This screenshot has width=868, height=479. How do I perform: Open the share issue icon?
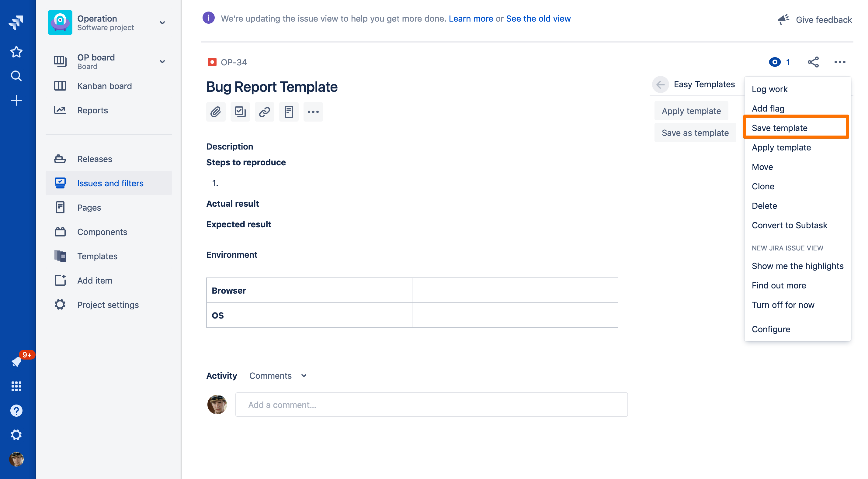tap(813, 62)
